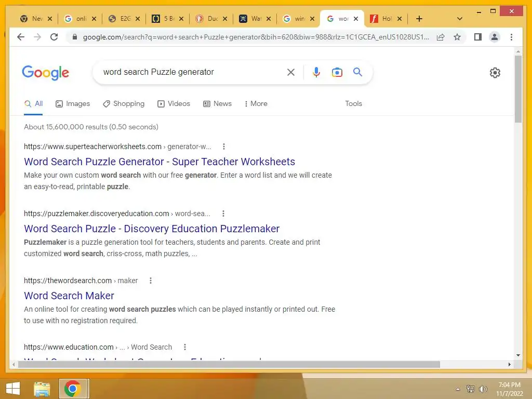Screen dimensions: 532x399
Task: Close the 'Hol' tab
Action: [400, 19]
